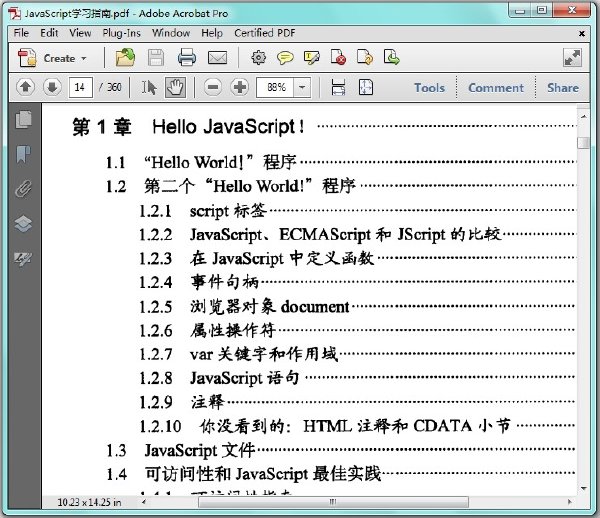Click TOC entry 1.2.8 JavaScript 语句
Screen dimensions: 600x518
click(x=219, y=378)
